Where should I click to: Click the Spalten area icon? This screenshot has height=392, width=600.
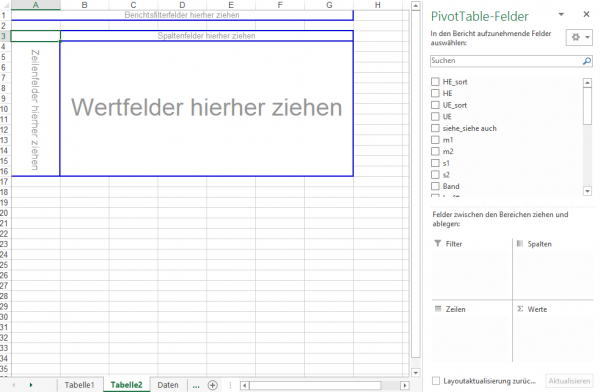(520, 243)
